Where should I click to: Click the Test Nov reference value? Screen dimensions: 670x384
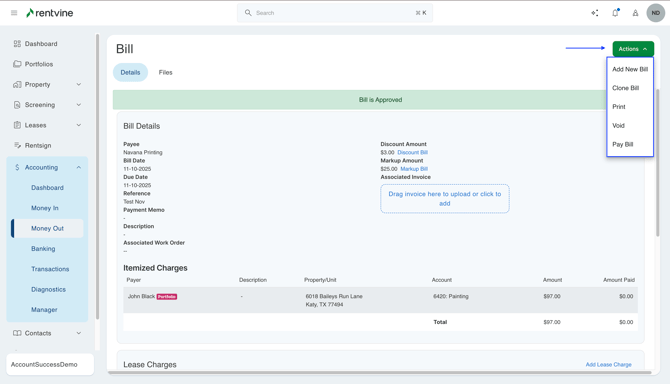pos(134,202)
